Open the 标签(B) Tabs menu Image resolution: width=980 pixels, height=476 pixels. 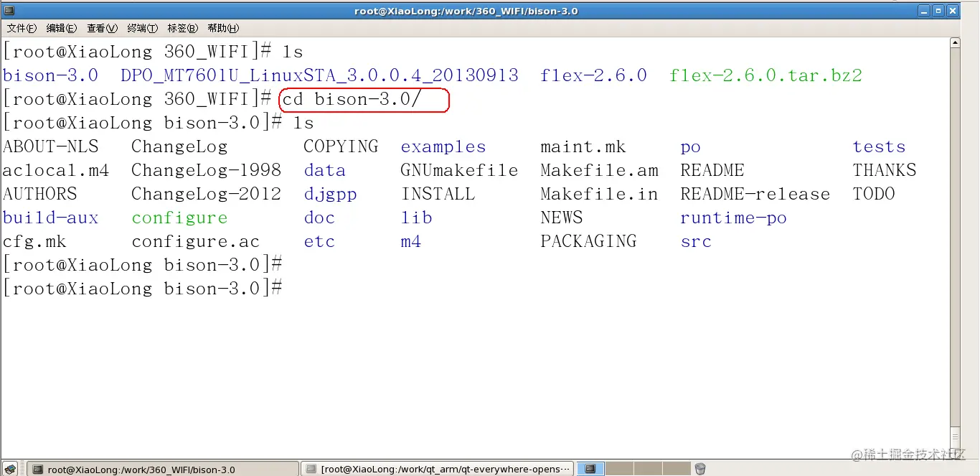click(182, 28)
